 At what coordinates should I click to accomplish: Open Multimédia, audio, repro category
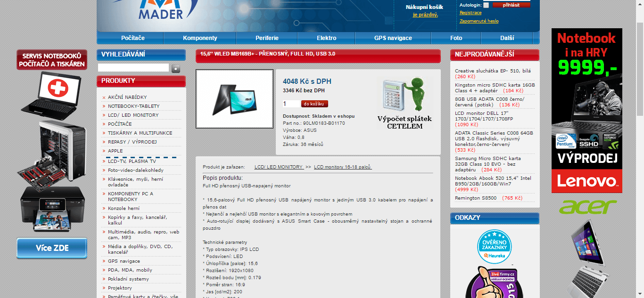(x=144, y=235)
